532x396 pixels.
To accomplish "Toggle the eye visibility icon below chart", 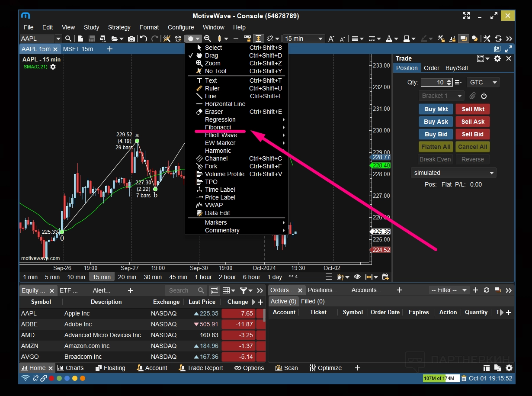I will [x=357, y=277].
